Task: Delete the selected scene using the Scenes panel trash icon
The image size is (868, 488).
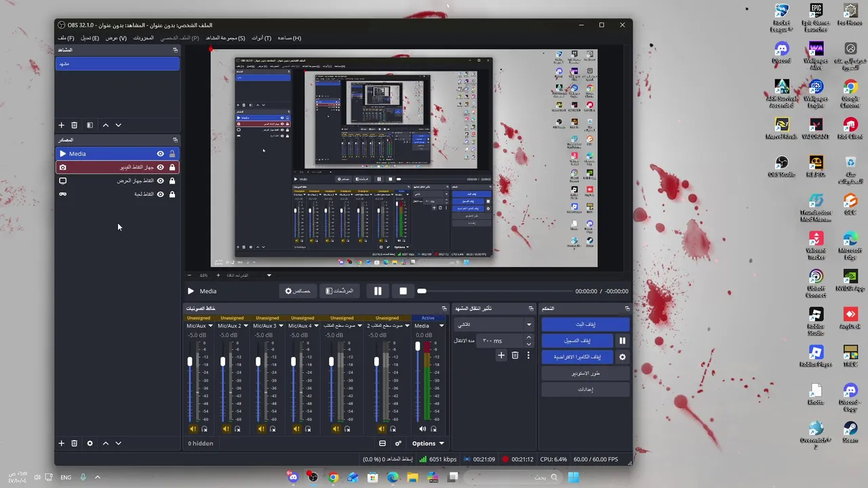Action: pyautogui.click(x=74, y=125)
